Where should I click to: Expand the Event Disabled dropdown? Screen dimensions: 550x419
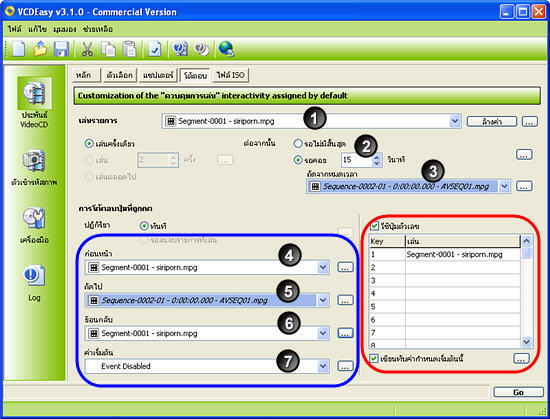323,366
